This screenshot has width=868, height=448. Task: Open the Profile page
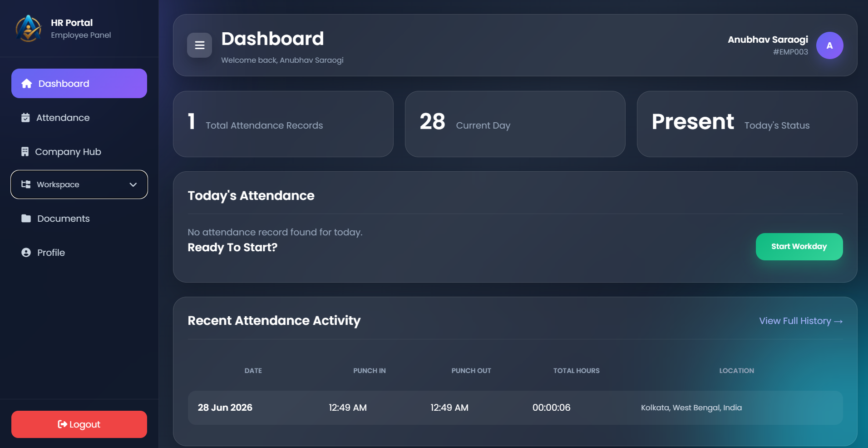[x=79, y=253]
